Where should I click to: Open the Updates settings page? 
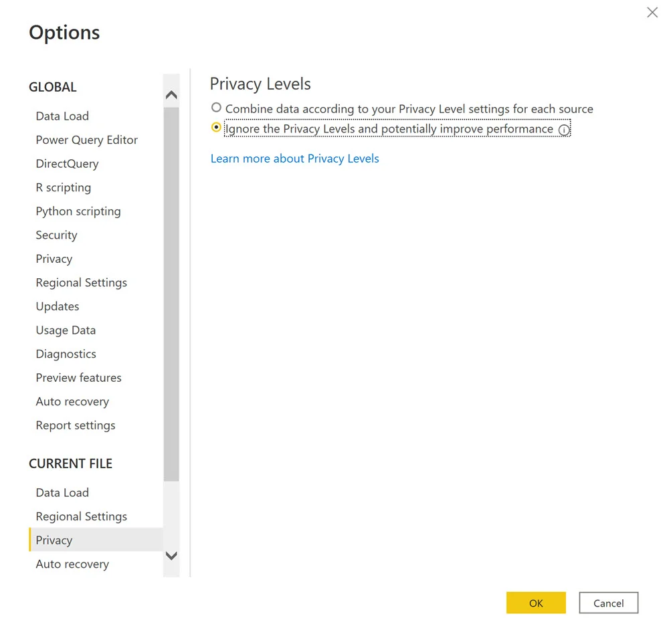58,306
